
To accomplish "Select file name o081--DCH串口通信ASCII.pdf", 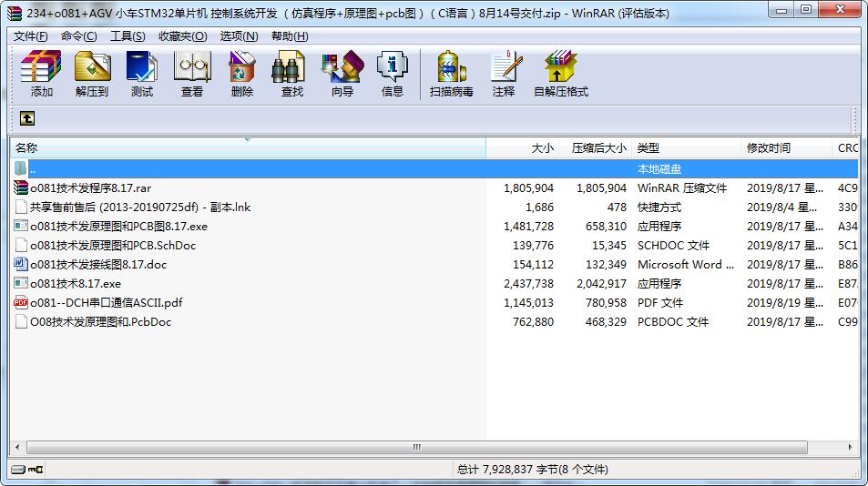I will tap(107, 302).
